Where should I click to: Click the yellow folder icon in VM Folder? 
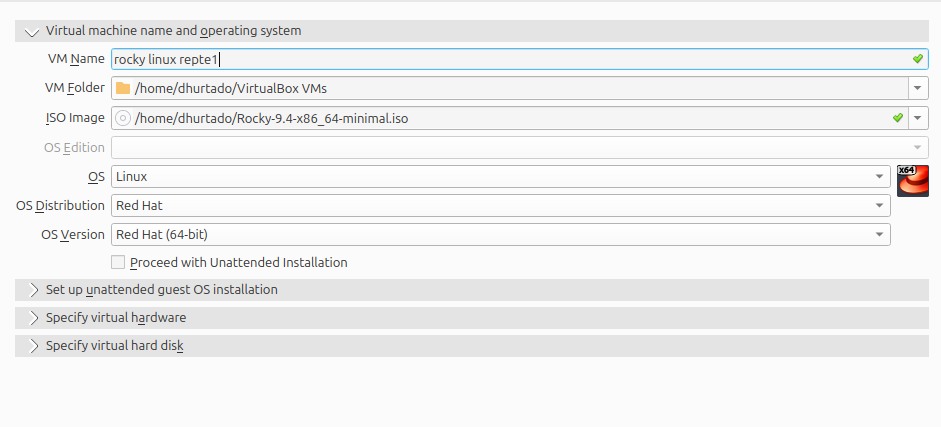point(123,88)
